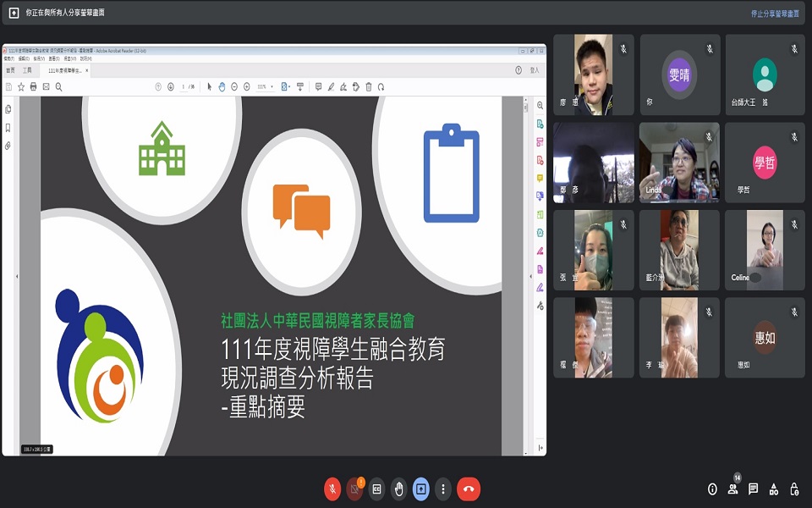Click the page number input field
The width and height of the screenshot is (812, 508).
(x=184, y=87)
